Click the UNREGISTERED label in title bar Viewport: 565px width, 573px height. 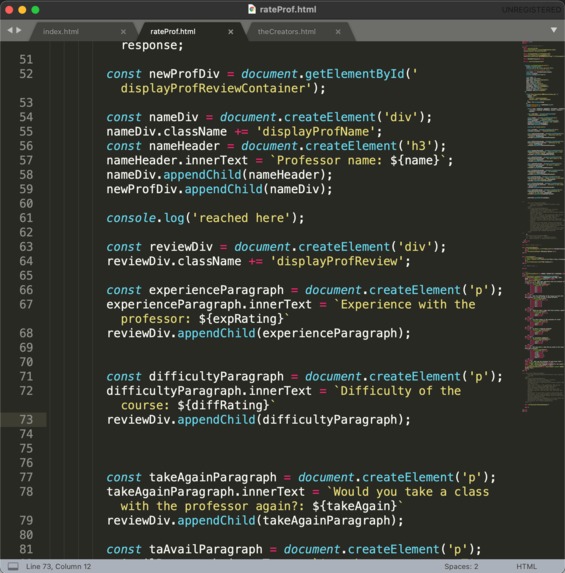click(532, 10)
